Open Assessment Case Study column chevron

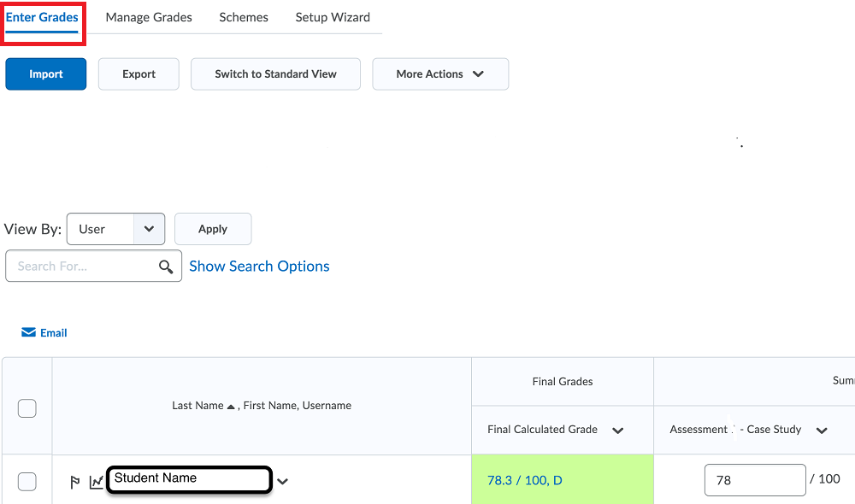coord(822,431)
